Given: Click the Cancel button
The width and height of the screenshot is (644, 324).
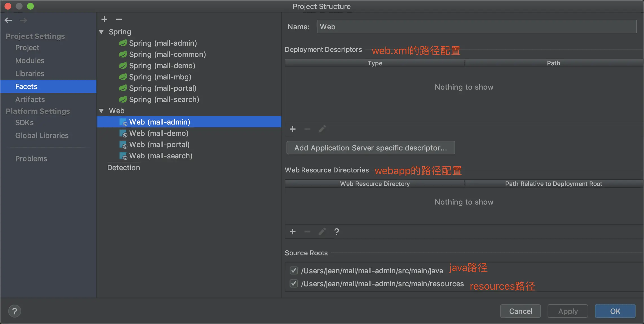Looking at the screenshot, I should tap(520, 311).
